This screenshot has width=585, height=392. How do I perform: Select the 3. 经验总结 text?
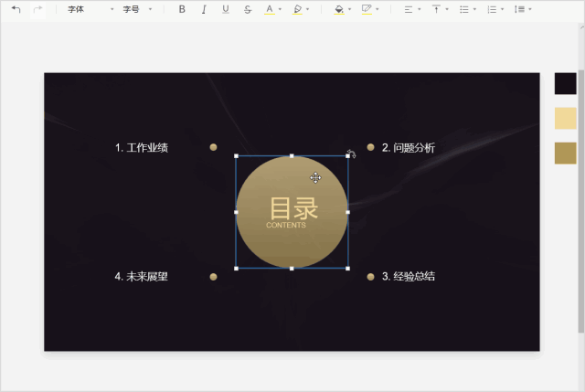[x=409, y=276]
